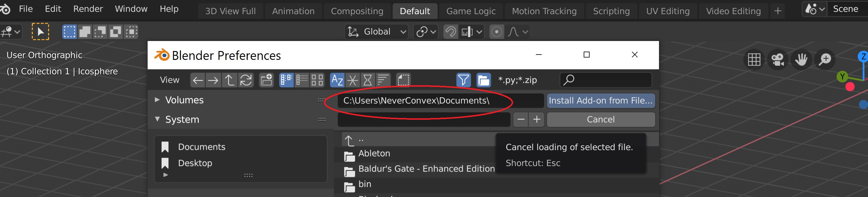Expand the Volumes panel
Screen dimensions: 868x197
pyautogui.click(x=157, y=100)
